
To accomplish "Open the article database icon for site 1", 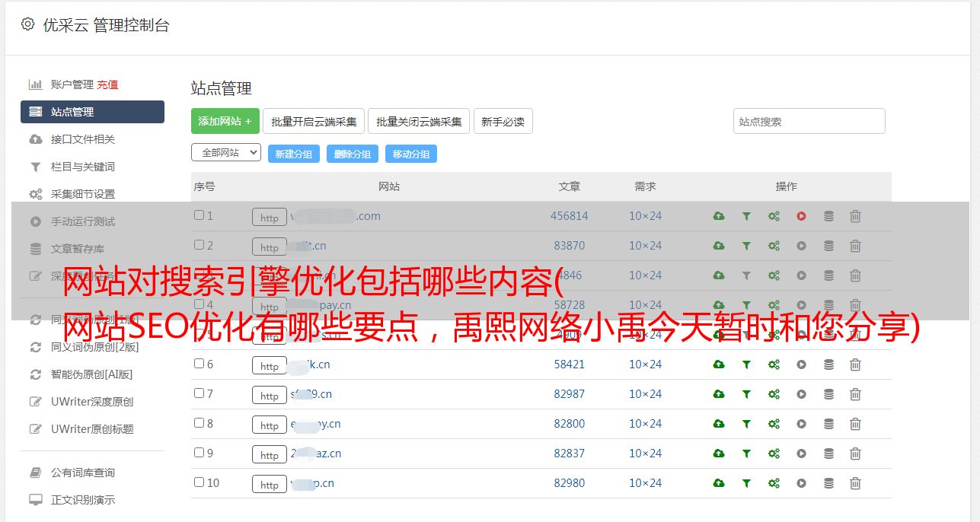I will [828, 216].
